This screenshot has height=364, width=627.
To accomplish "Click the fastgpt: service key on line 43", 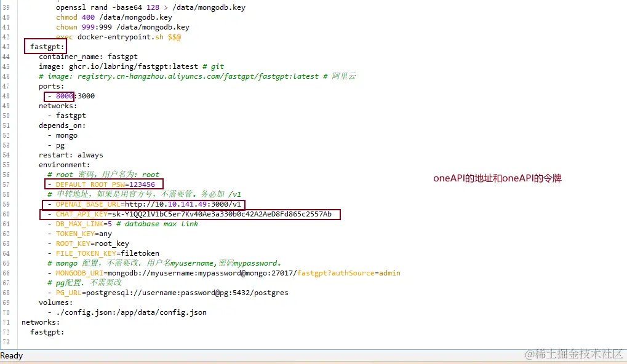I will click(47, 47).
